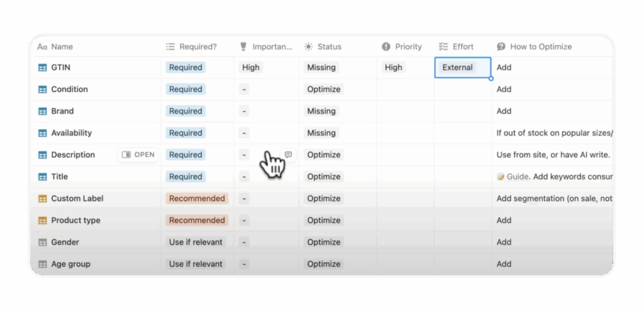Open the Missing status tag for GTIN

click(x=321, y=68)
